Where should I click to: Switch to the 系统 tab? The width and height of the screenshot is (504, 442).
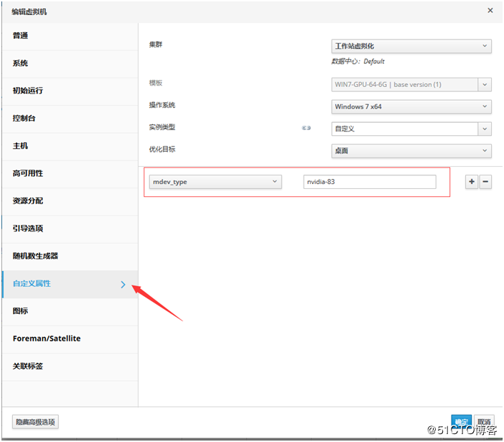coord(70,64)
